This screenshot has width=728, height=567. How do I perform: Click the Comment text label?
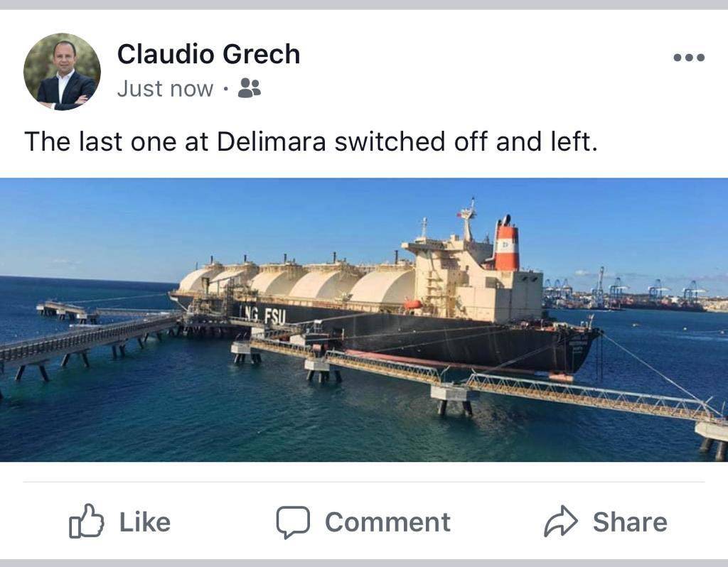(387, 522)
